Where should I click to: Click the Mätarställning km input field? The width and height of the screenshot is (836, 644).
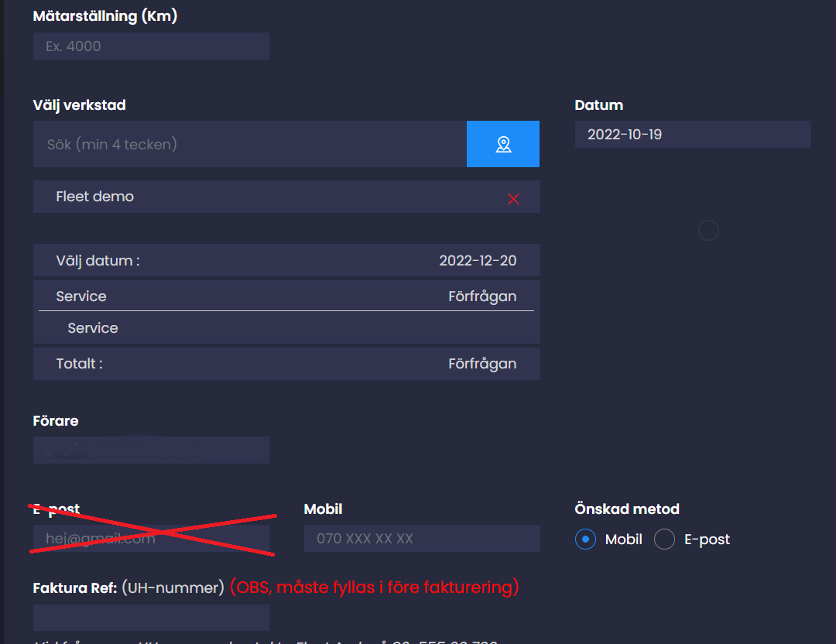[151, 46]
